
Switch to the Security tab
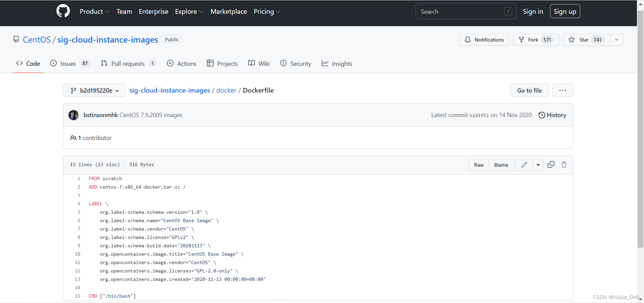coord(296,63)
